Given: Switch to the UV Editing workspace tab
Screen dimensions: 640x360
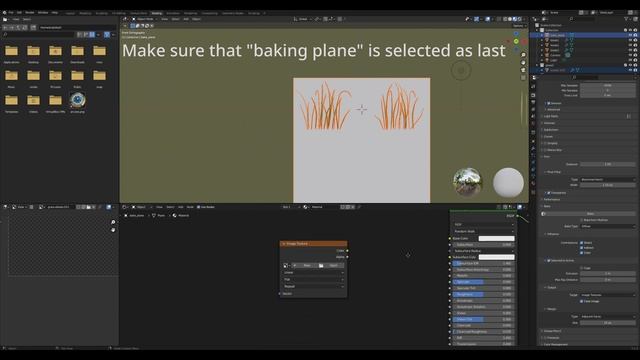Looking at the screenshot, I should (119, 13).
